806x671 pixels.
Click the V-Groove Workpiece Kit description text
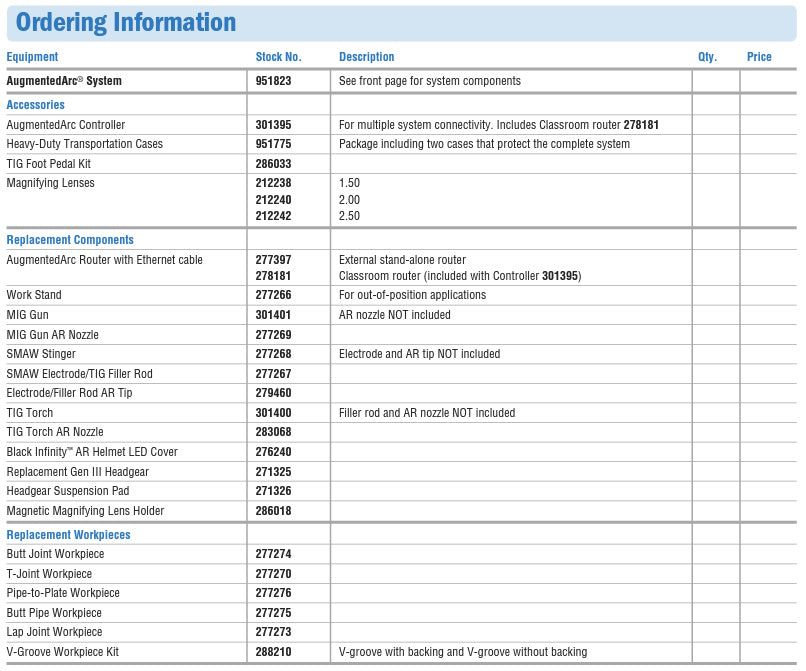coord(463,652)
